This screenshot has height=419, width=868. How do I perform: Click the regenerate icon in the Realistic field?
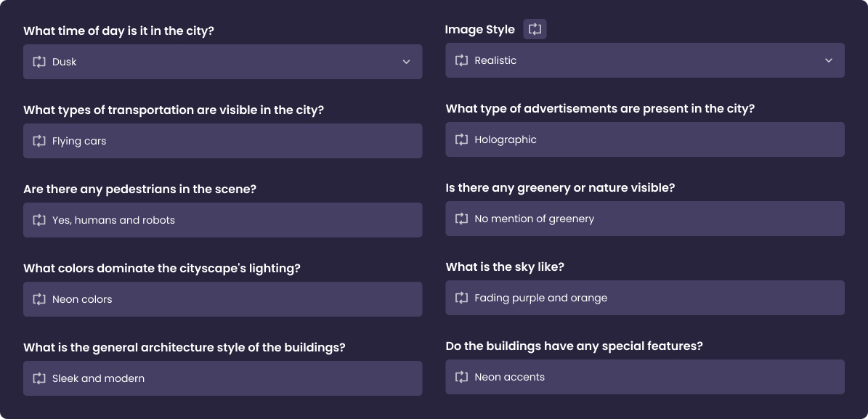tap(461, 60)
